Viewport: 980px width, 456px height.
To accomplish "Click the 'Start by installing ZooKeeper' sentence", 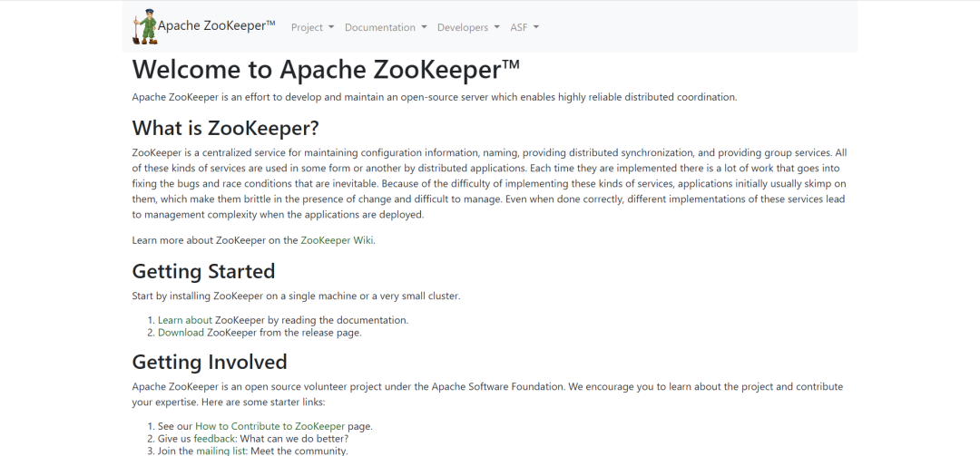I will pyautogui.click(x=296, y=296).
